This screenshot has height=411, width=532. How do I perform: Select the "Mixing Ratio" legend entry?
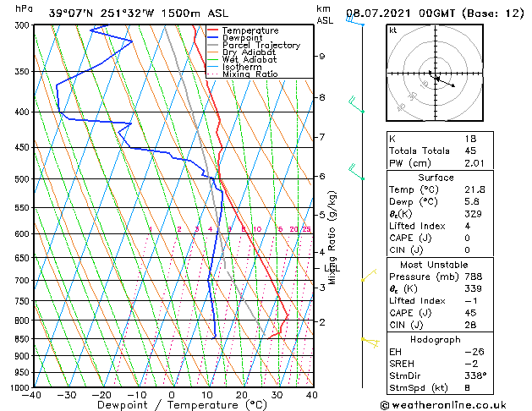(x=250, y=74)
